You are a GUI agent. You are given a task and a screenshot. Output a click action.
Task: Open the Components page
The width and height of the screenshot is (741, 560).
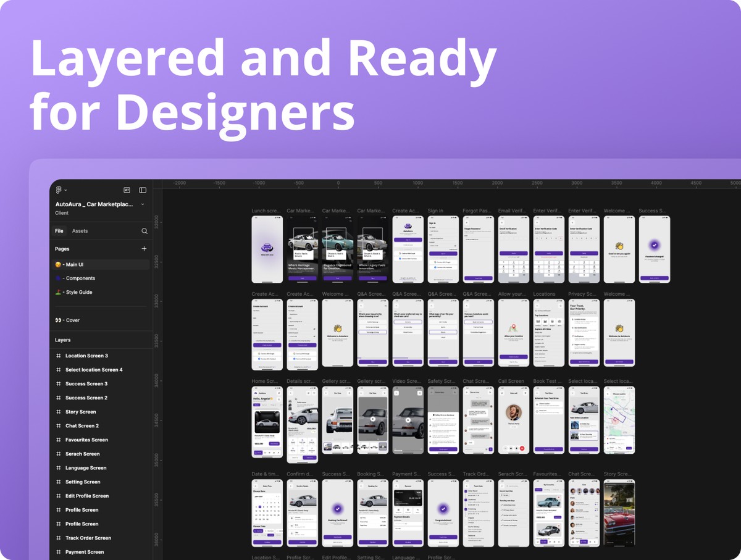[x=79, y=278]
